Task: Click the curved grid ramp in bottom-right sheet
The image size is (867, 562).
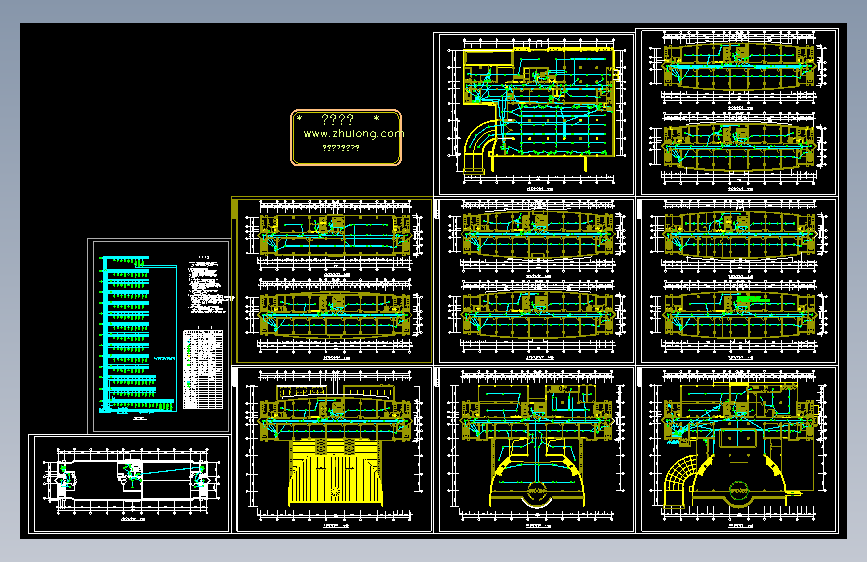Action: (680, 478)
